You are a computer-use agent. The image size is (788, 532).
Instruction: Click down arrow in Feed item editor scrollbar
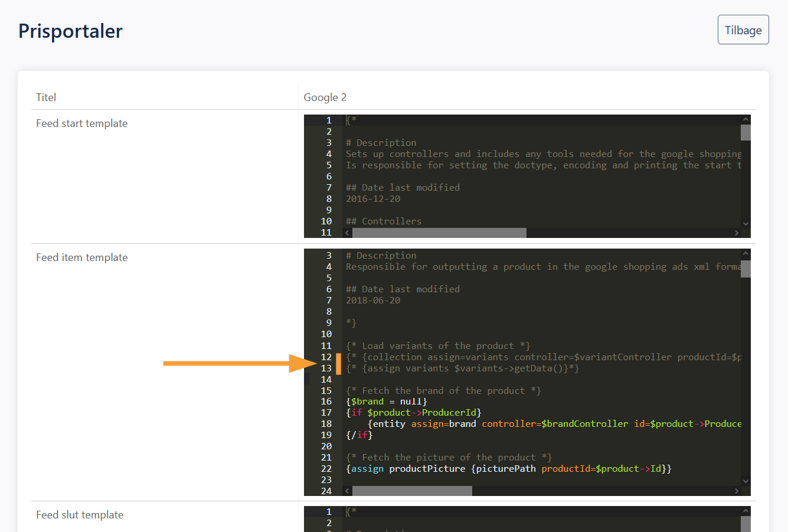(x=746, y=481)
